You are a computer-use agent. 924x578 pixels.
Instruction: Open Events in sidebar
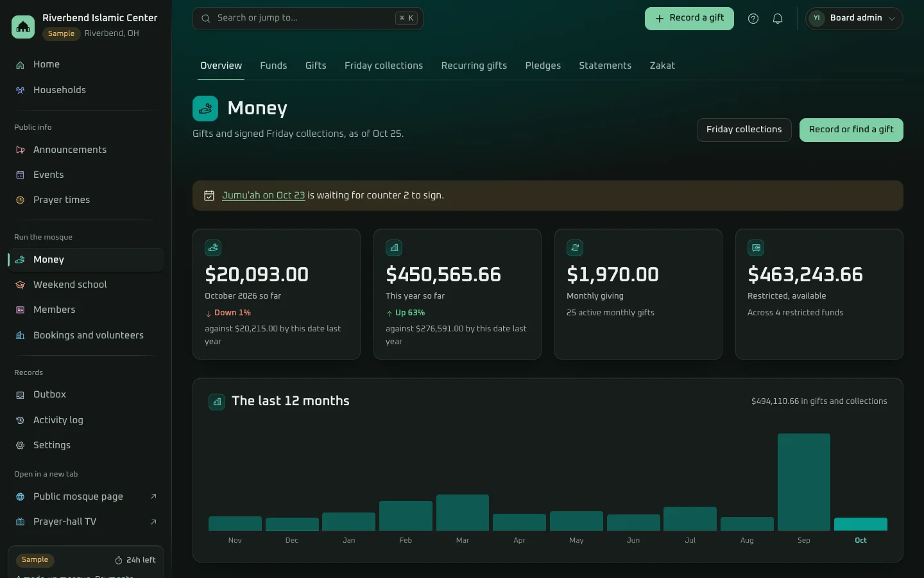pyautogui.click(x=86, y=175)
